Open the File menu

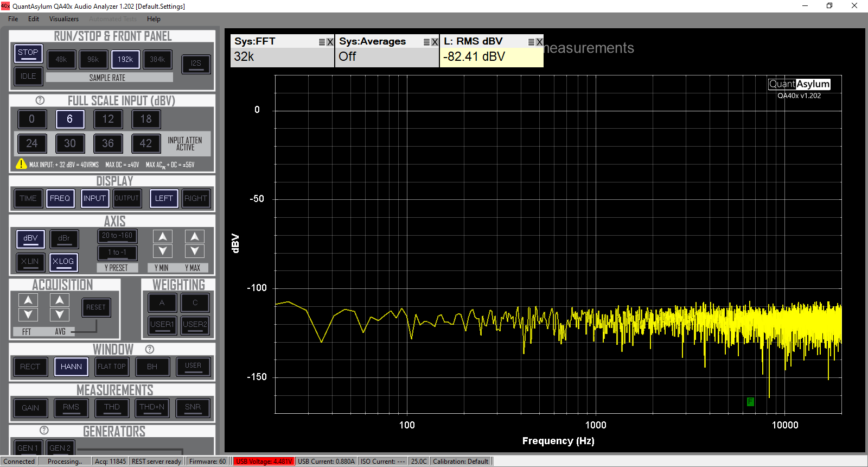coord(13,19)
